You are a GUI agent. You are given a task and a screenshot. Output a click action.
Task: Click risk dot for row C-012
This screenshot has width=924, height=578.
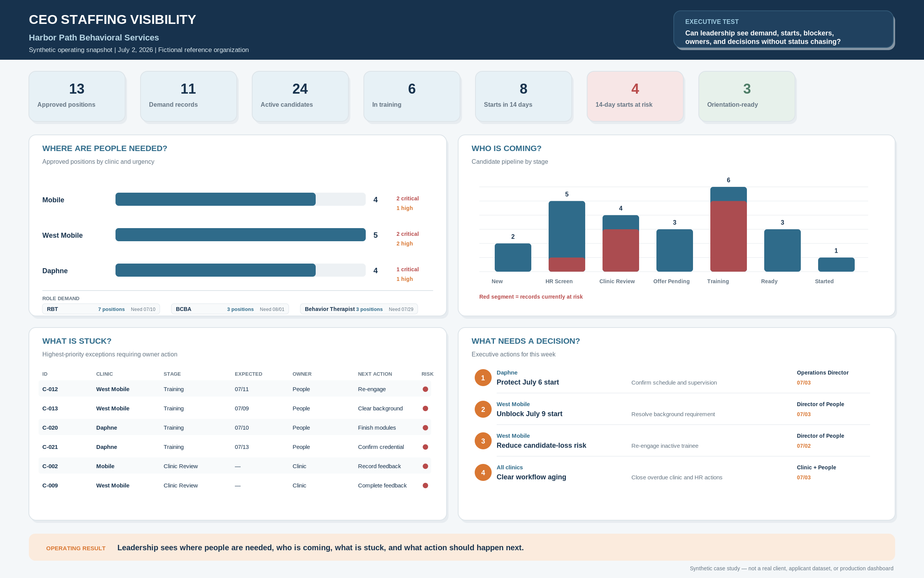pos(425,389)
